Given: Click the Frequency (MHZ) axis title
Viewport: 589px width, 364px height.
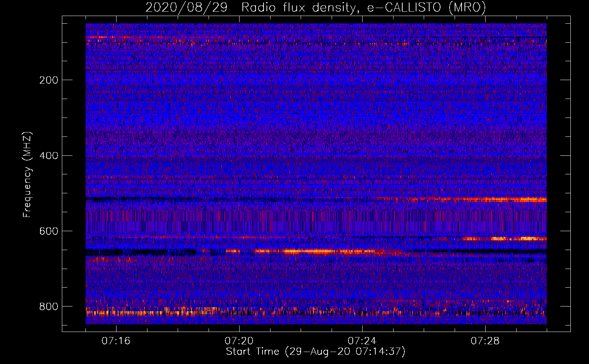Looking at the screenshot, I should tap(28, 174).
